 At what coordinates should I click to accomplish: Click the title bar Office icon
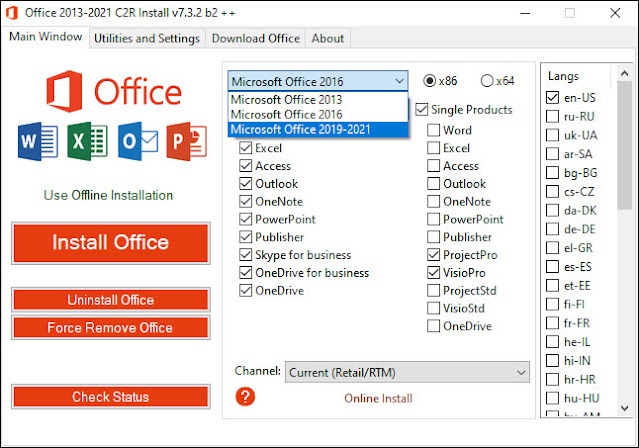[x=12, y=13]
